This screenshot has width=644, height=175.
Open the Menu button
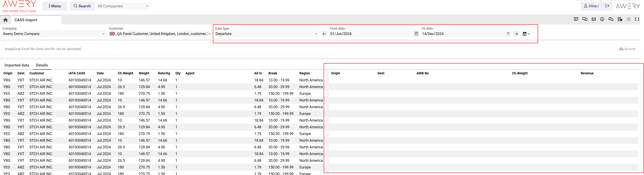55,6
